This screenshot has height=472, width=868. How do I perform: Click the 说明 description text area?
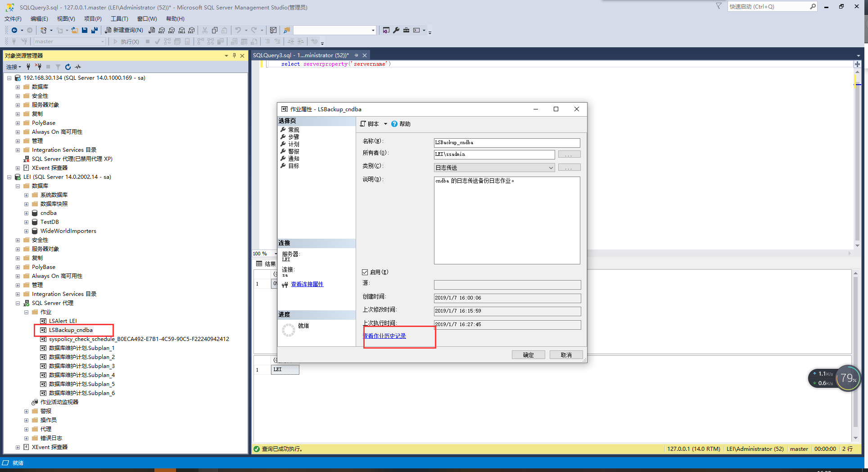(507, 220)
